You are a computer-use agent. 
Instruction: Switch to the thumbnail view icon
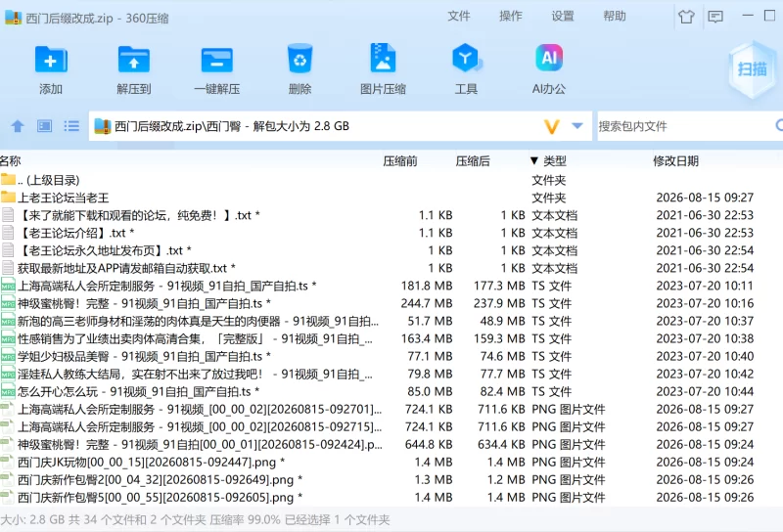point(44,126)
